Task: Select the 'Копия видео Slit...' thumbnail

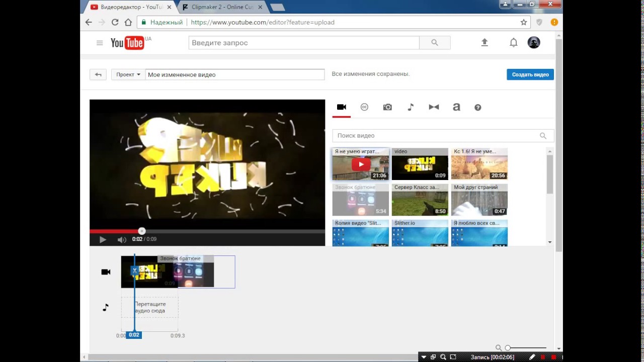Action: coord(361,233)
